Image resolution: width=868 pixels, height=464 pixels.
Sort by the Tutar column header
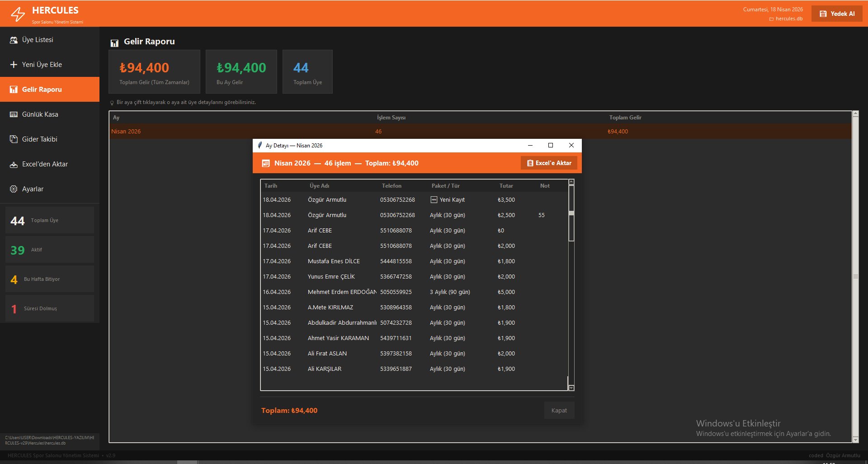click(x=506, y=186)
